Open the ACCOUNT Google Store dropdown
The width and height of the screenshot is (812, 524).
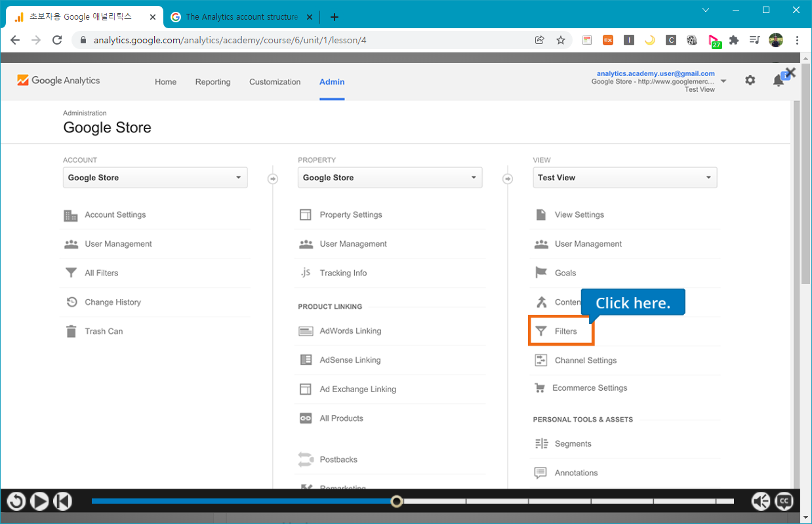155,178
